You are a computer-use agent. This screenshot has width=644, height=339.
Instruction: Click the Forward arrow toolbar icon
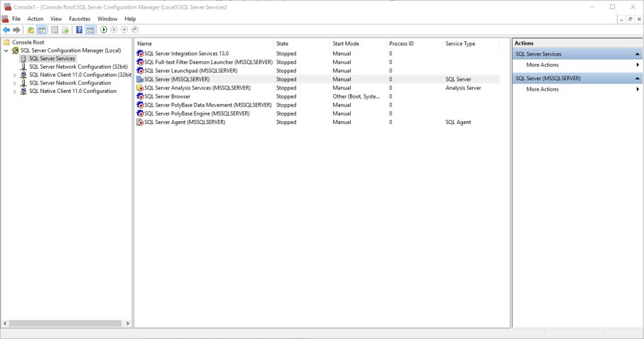[16, 30]
